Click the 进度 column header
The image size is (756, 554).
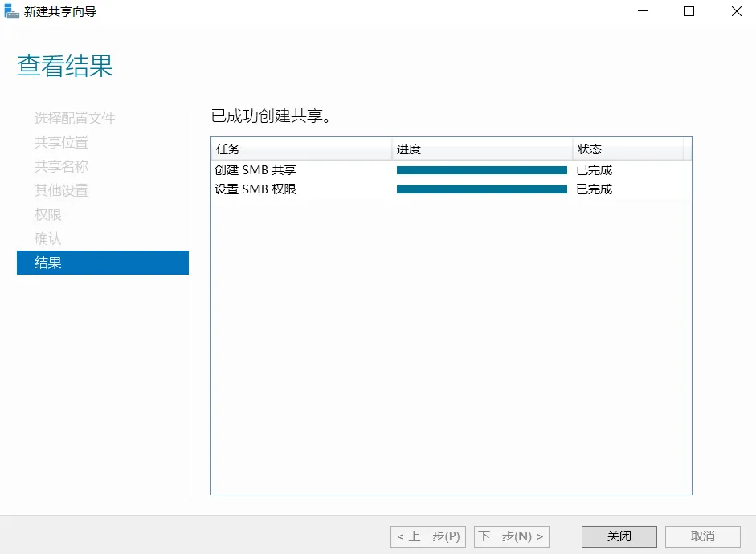482,149
